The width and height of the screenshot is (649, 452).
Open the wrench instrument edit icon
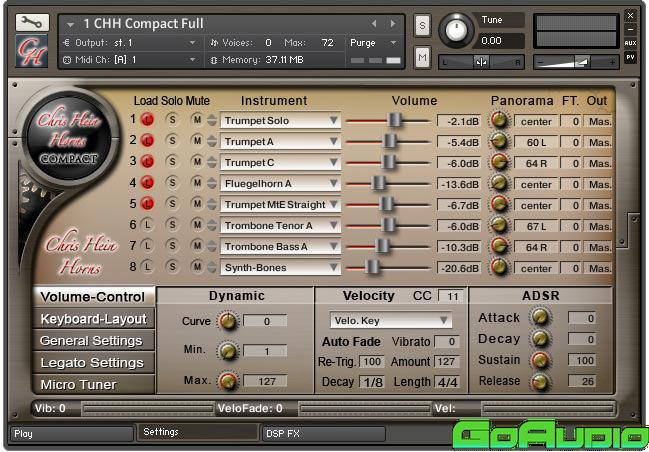[x=32, y=22]
